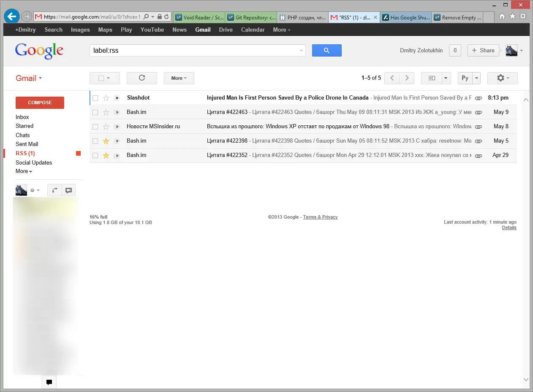Open Calendar in the Google bar
Viewport: 533px width, 392px height.
[253, 30]
